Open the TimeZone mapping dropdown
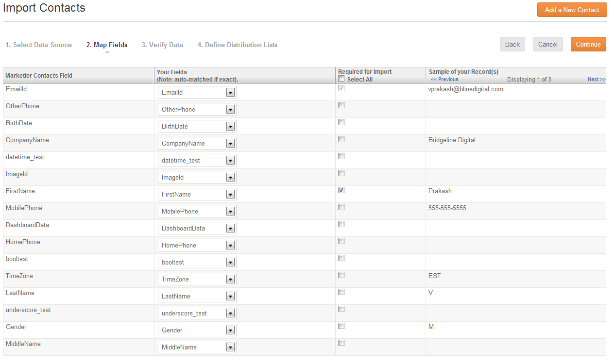Screen dimensions: 615x364 click(197, 279)
